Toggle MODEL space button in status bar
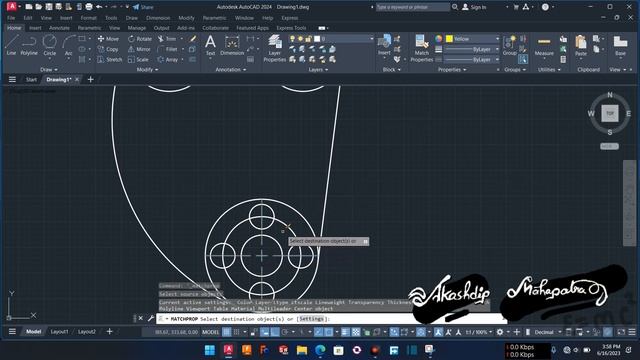The image size is (640, 360). [x=211, y=332]
